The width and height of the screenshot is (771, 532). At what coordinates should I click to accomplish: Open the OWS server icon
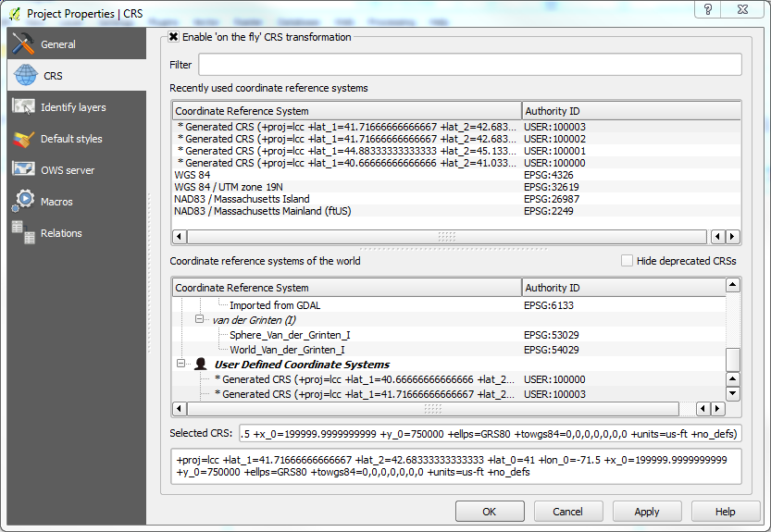coord(24,170)
